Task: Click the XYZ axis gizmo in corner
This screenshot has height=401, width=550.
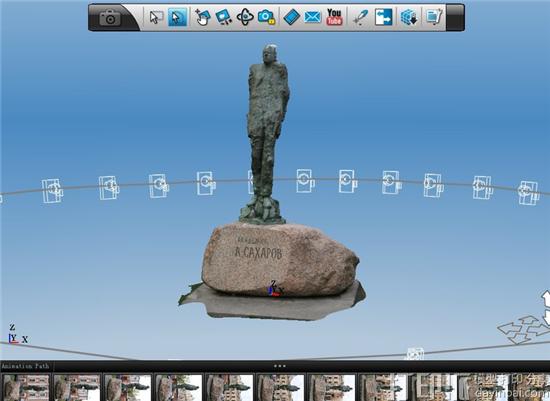Action: 18,334
